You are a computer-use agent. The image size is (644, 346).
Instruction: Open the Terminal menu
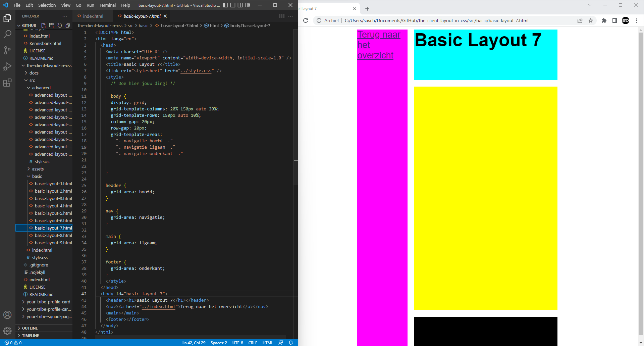tap(107, 5)
